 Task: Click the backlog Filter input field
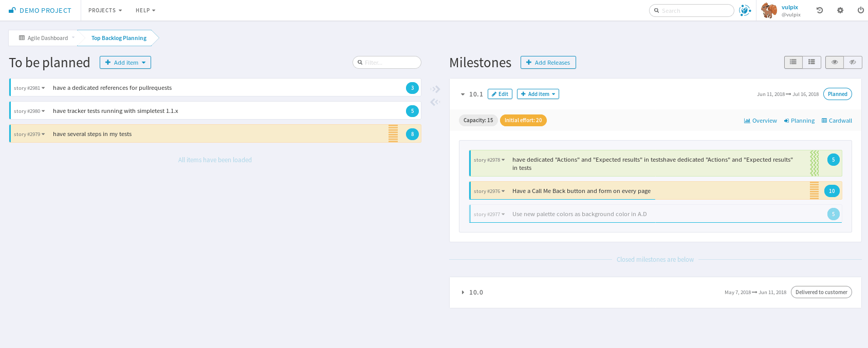[390, 63]
